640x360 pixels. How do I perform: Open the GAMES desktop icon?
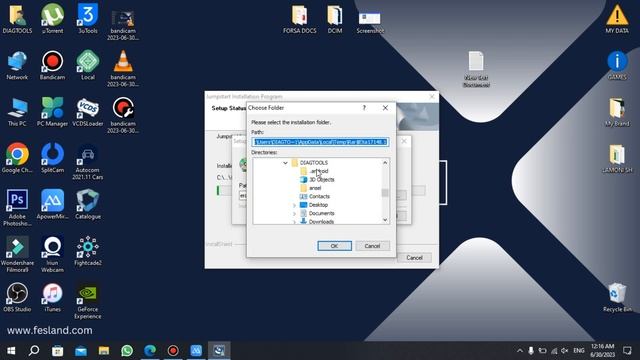tap(617, 65)
